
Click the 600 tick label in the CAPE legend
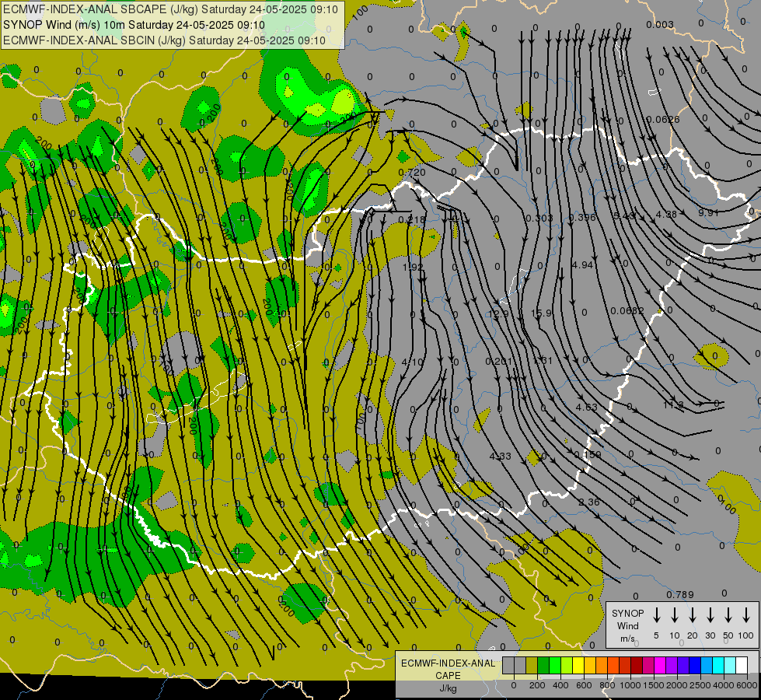584,685
